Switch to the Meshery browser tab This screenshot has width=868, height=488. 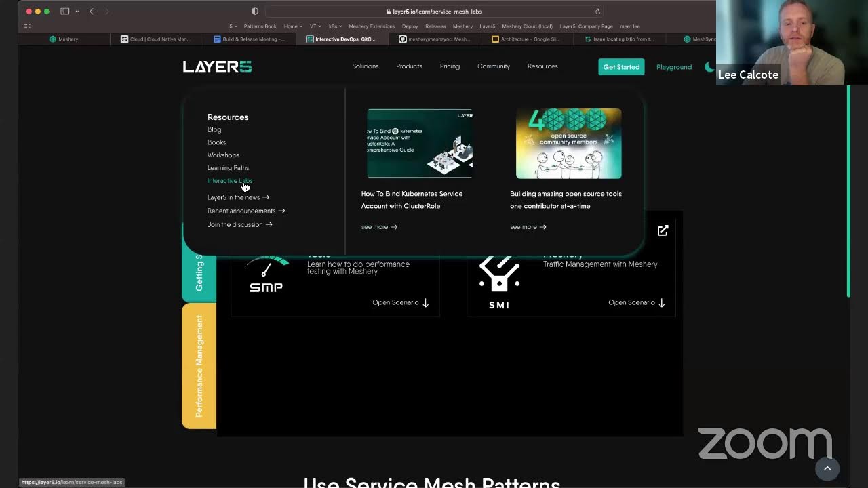[x=64, y=39]
